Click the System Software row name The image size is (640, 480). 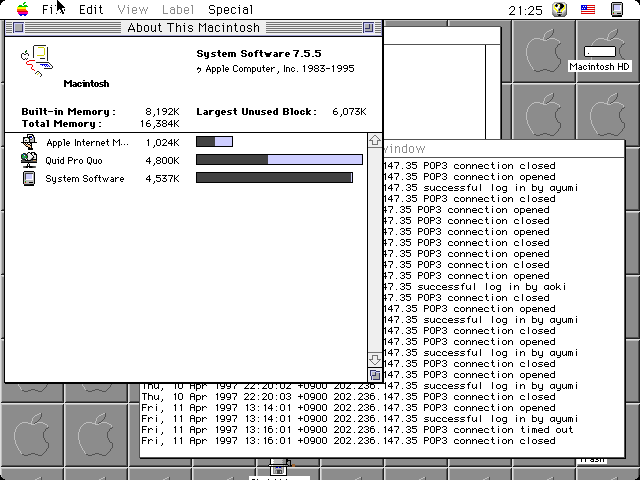click(84, 178)
